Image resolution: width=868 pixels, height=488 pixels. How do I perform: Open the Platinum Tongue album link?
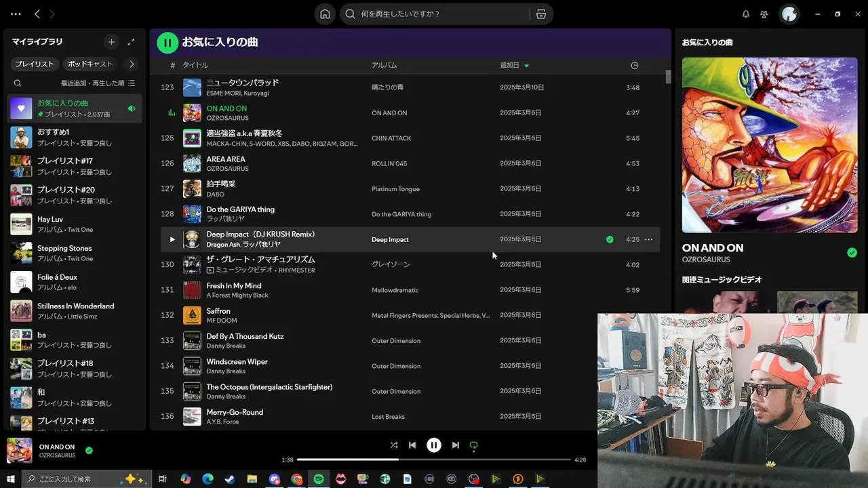click(x=395, y=189)
